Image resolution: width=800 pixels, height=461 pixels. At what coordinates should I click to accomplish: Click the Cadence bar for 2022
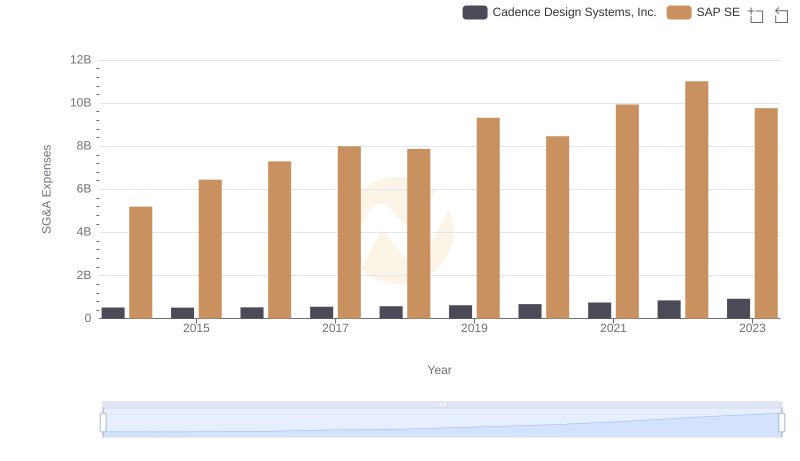coord(669,310)
